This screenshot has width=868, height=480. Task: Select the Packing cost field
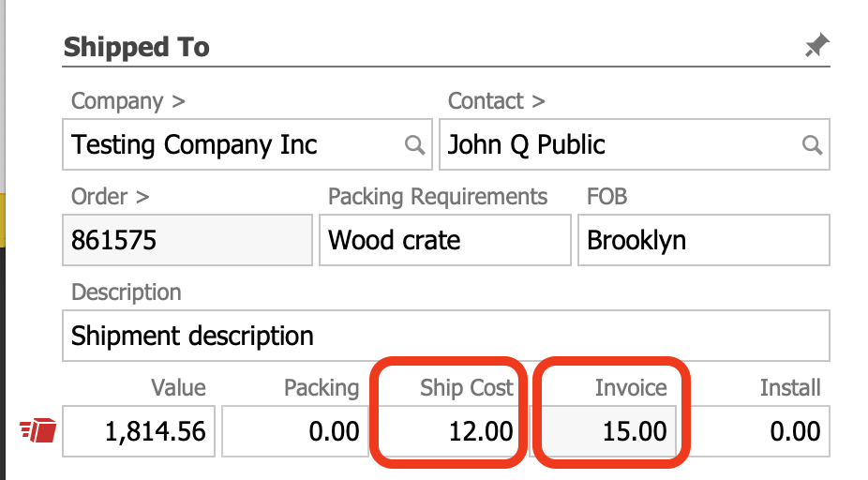[x=292, y=431]
